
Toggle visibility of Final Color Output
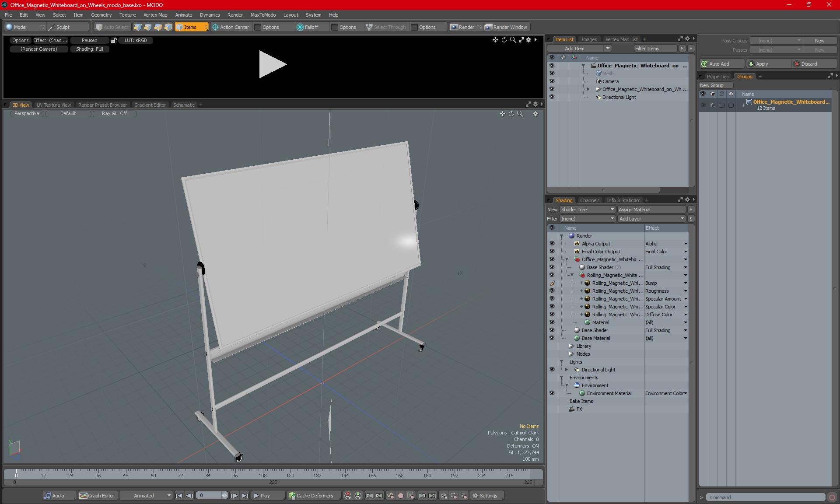tap(552, 252)
